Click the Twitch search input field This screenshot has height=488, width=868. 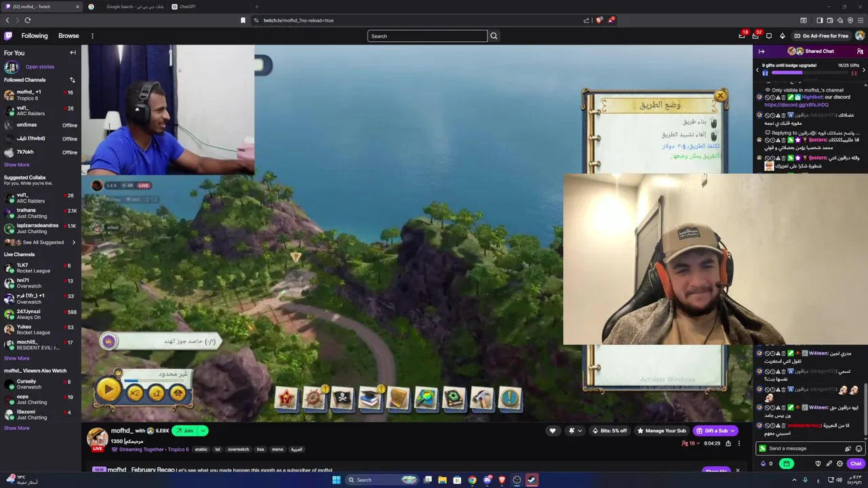(427, 36)
